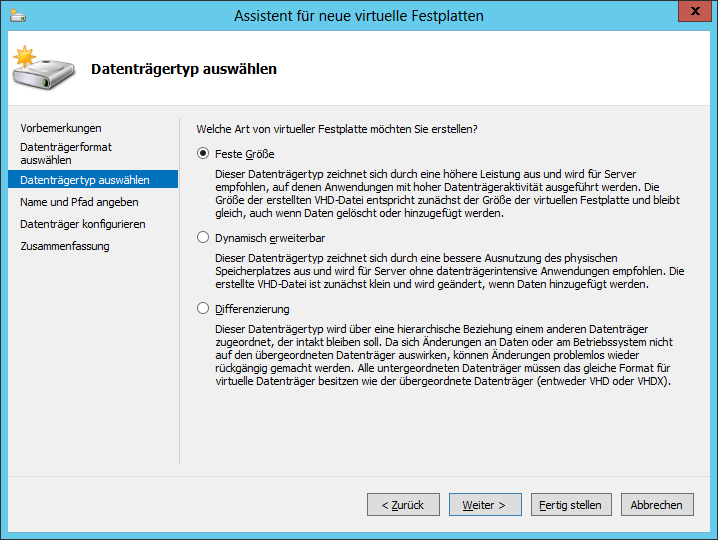Click the window title text

pos(359,16)
